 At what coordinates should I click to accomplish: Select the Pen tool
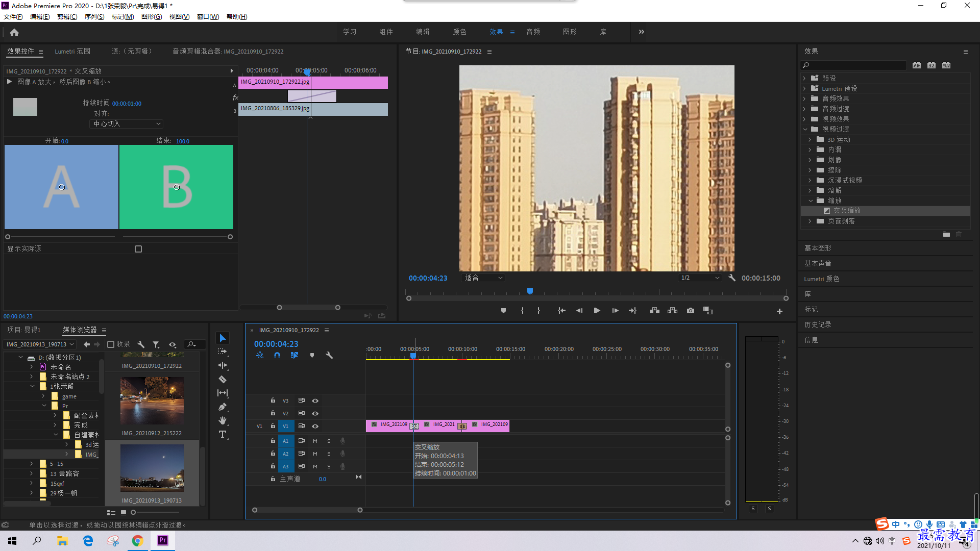(x=223, y=407)
